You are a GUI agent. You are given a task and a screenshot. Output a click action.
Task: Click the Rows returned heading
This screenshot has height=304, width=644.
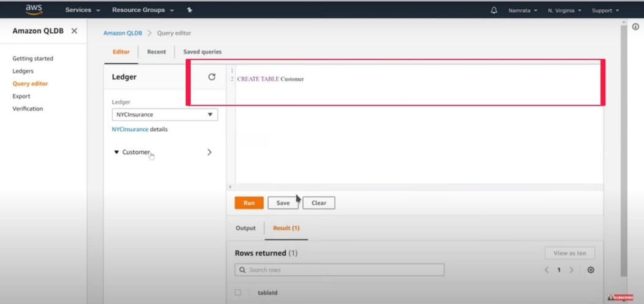266,253
